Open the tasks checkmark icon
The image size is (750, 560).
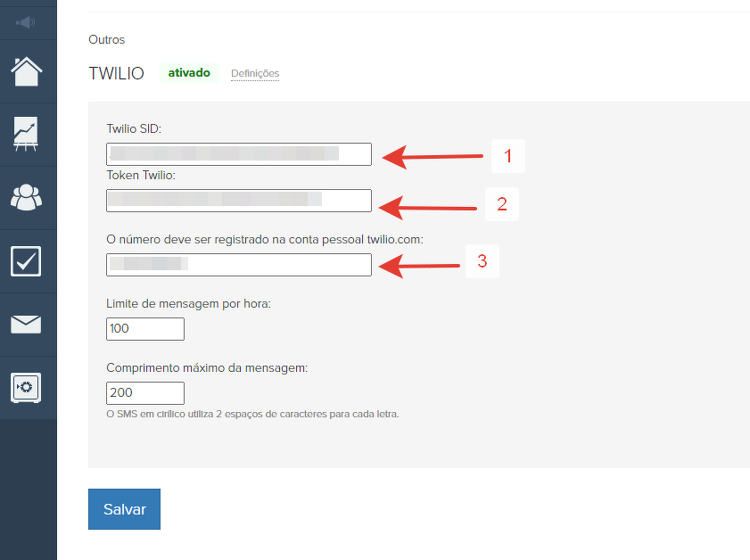point(27,260)
